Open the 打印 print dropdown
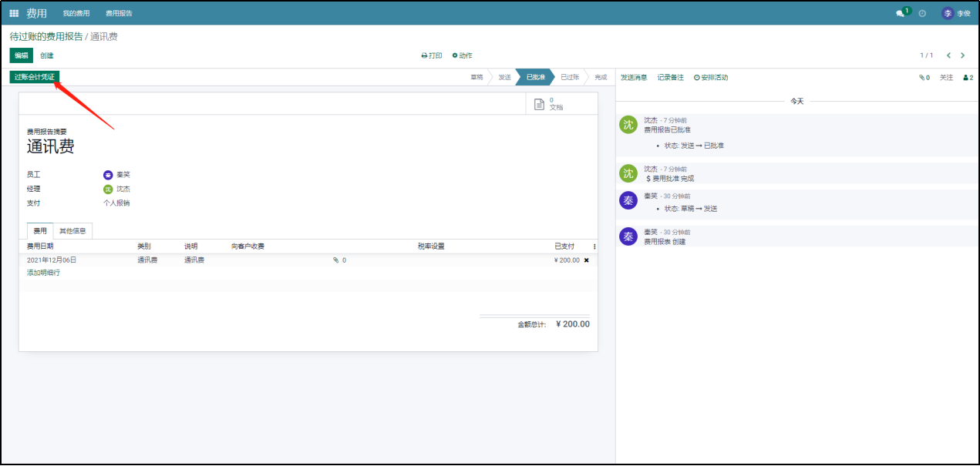The width and height of the screenshot is (980, 466). pyautogui.click(x=432, y=55)
